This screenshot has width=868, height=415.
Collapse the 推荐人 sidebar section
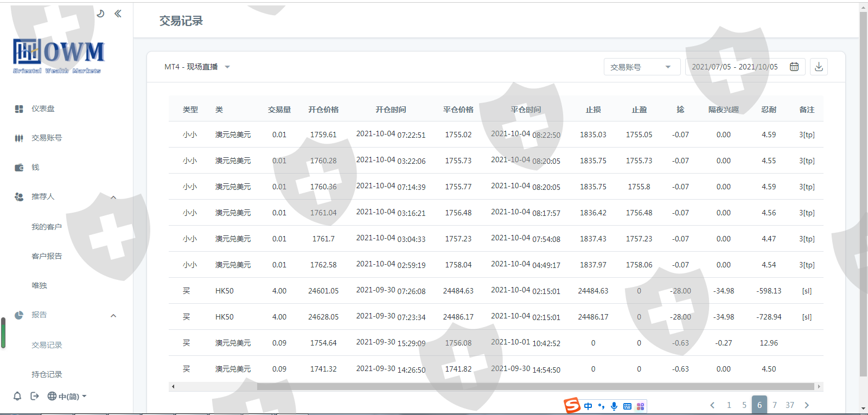coord(113,197)
